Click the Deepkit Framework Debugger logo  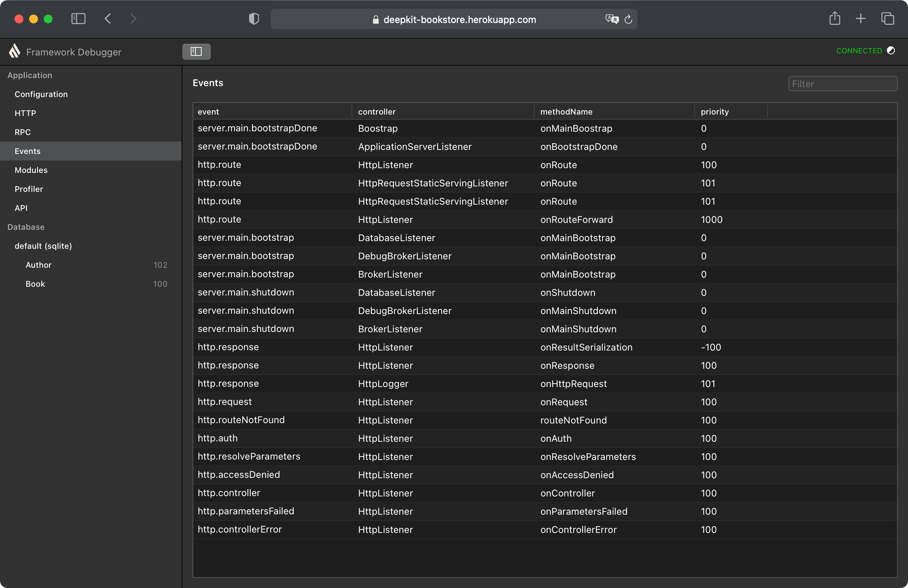pos(15,51)
